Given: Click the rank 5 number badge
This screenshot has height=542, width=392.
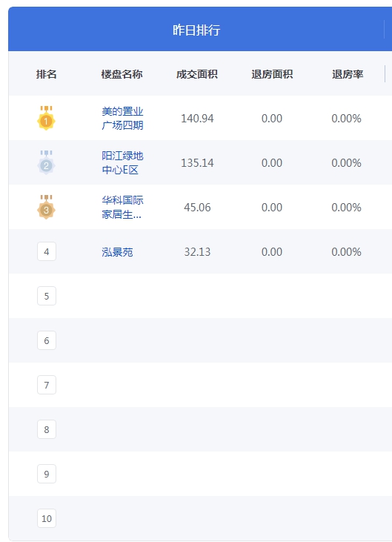Looking at the screenshot, I should coord(47,296).
